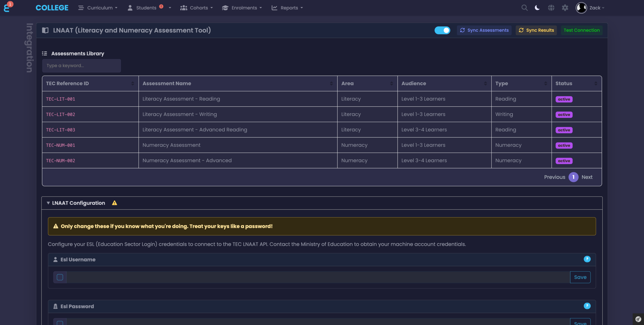Open the search magnifier icon
Viewport: 644px width, 325px height.
point(524,8)
